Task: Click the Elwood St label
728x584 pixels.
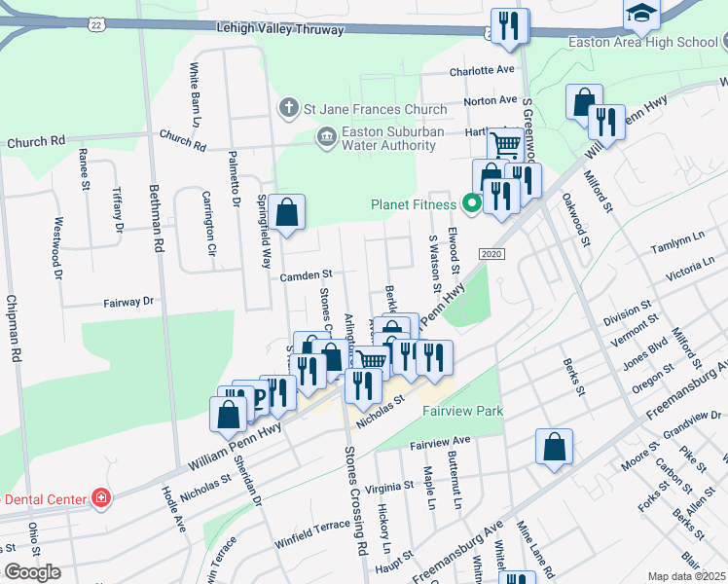Action: coord(454,250)
